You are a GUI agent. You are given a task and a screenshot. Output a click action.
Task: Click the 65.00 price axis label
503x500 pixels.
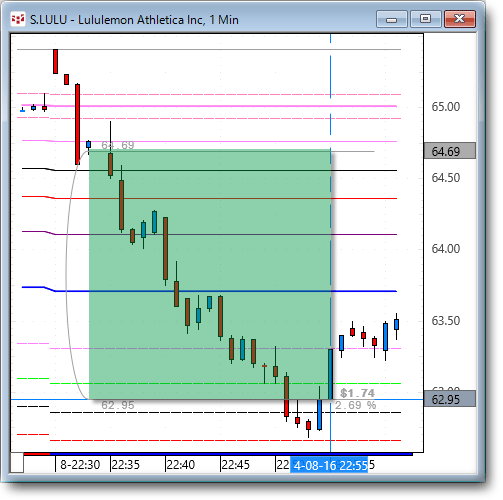click(x=446, y=107)
